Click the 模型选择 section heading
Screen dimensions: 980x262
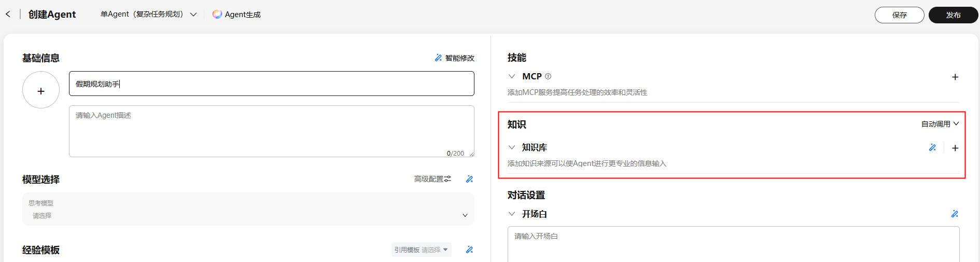[x=41, y=180]
